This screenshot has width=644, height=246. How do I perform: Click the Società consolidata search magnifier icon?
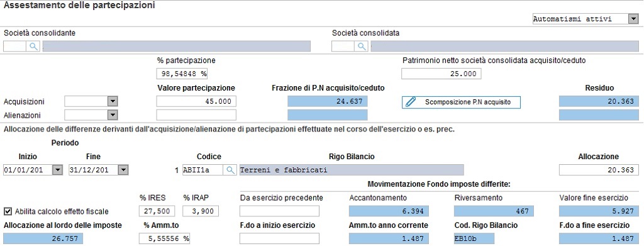[x=362, y=47]
